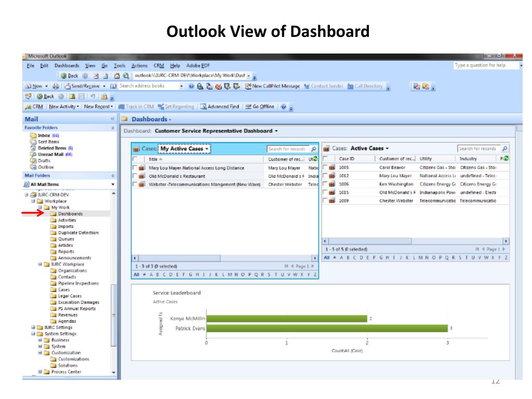Click the address book icon beside Search
Image resolution: width=532 pixels, height=399 pixels.
113,86
